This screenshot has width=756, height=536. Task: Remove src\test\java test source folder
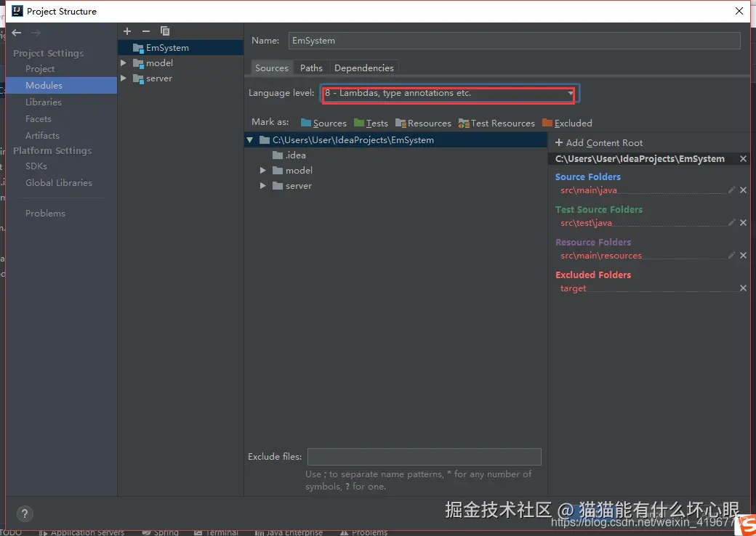click(x=743, y=223)
